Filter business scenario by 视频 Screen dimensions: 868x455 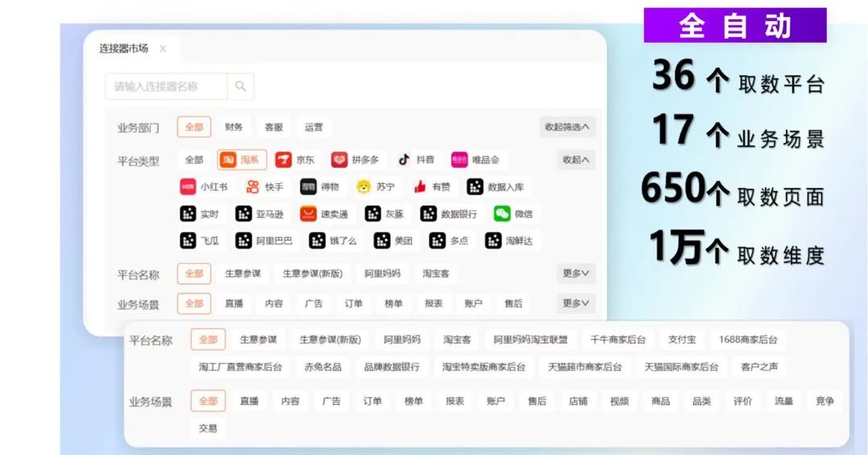coord(620,401)
